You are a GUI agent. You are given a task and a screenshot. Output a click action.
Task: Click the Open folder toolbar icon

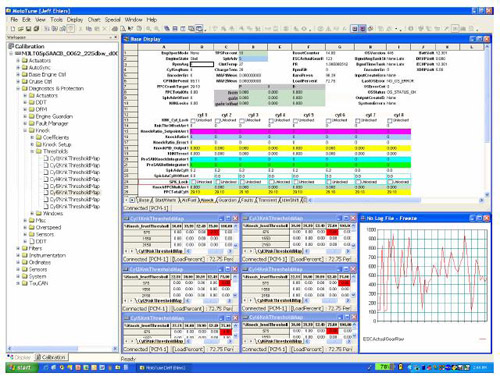point(21,29)
